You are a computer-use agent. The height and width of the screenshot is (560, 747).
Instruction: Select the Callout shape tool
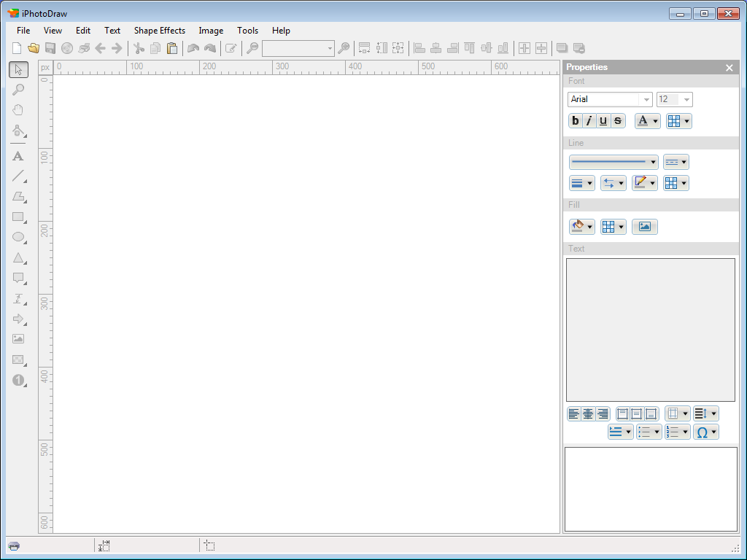(x=18, y=278)
